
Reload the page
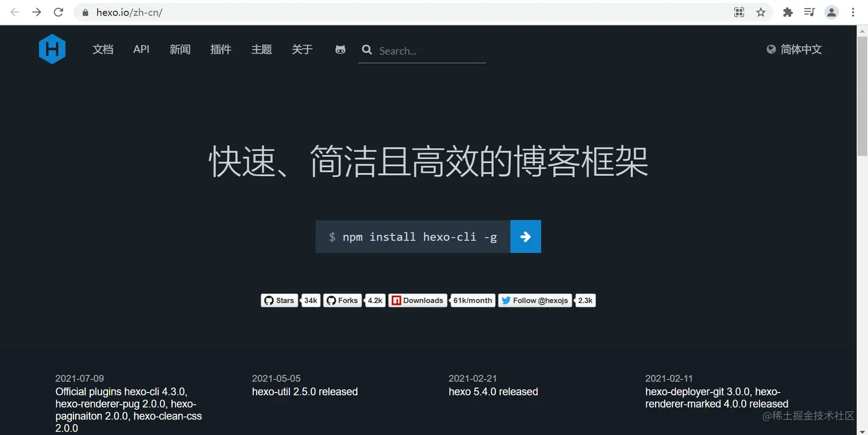pyautogui.click(x=58, y=12)
